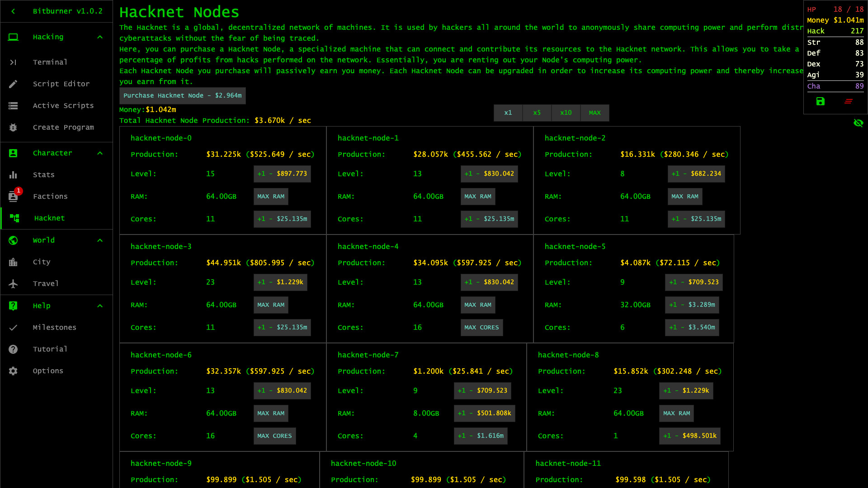Select the x5 purchase multiplier

click(x=537, y=113)
